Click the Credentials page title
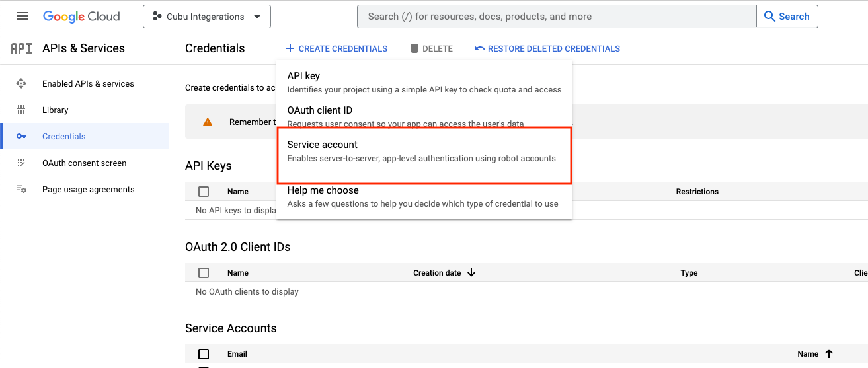 coord(215,48)
